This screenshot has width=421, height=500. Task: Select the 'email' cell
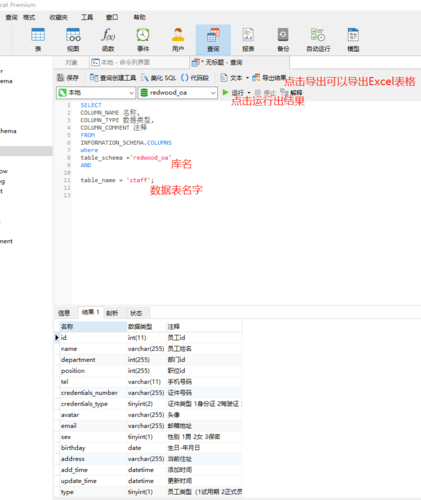click(x=93, y=426)
